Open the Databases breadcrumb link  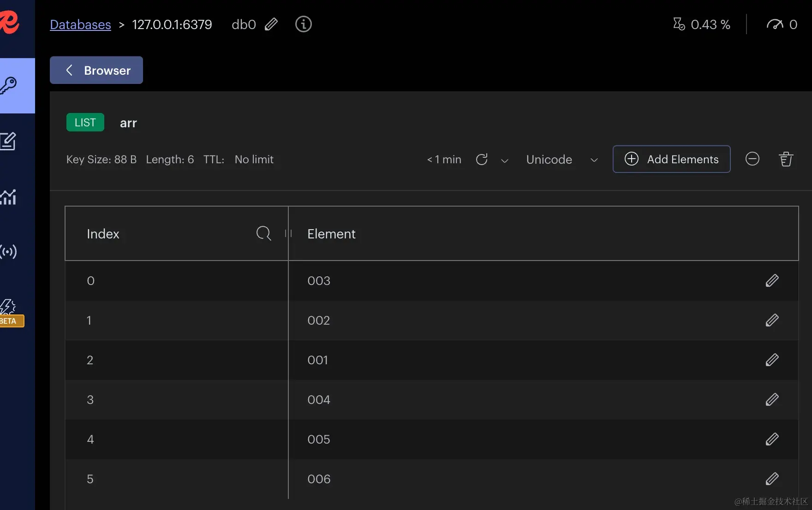pos(80,24)
